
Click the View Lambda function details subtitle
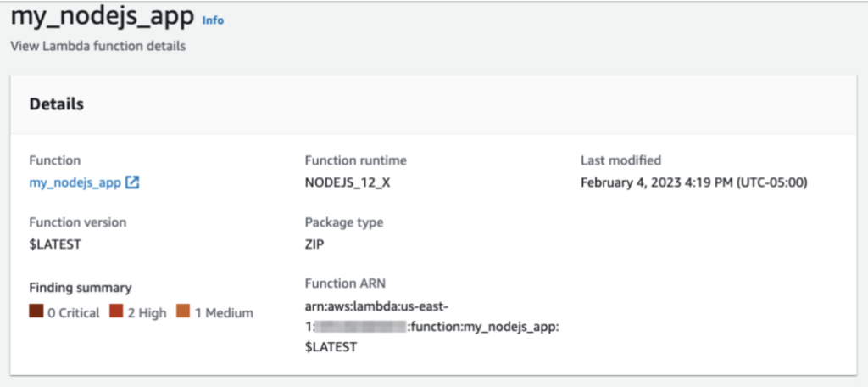(x=98, y=46)
